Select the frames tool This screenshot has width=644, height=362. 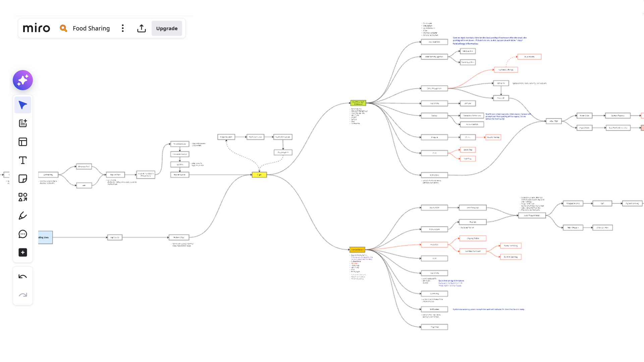coord(22,142)
